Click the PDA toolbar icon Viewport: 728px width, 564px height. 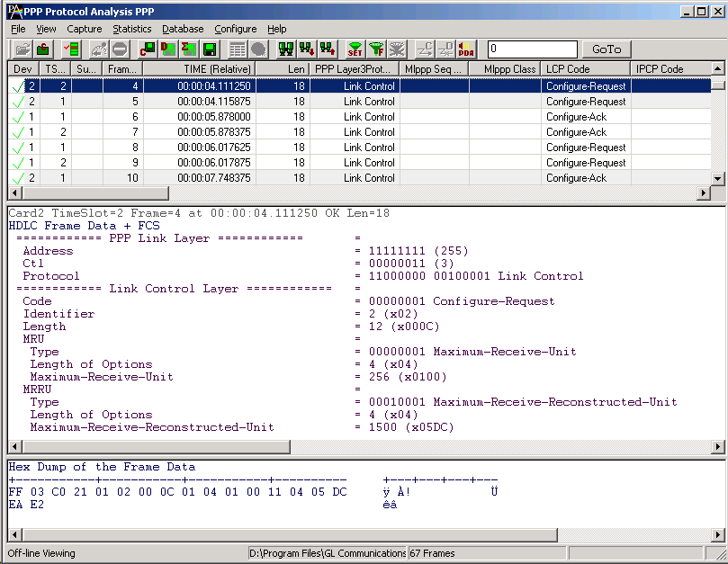(466, 49)
